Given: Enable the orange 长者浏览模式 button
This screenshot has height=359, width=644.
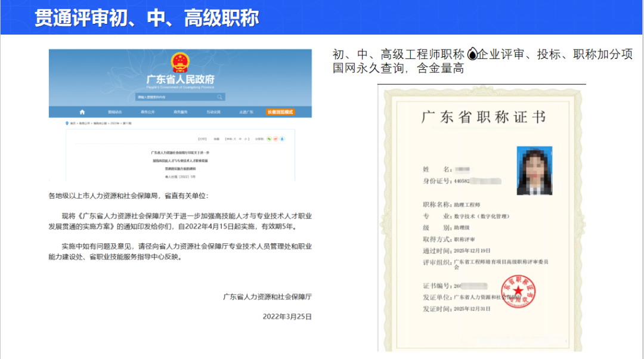Looking at the screenshot, I should [x=280, y=112].
